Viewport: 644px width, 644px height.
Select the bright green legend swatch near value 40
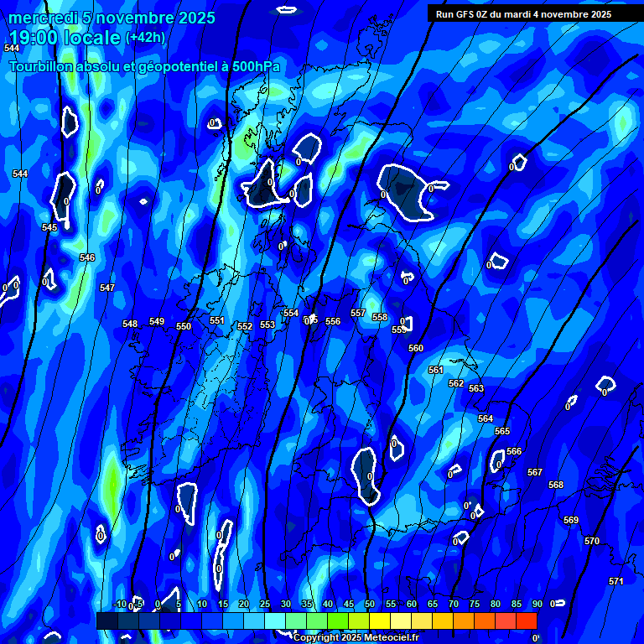click(x=338, y=621)
